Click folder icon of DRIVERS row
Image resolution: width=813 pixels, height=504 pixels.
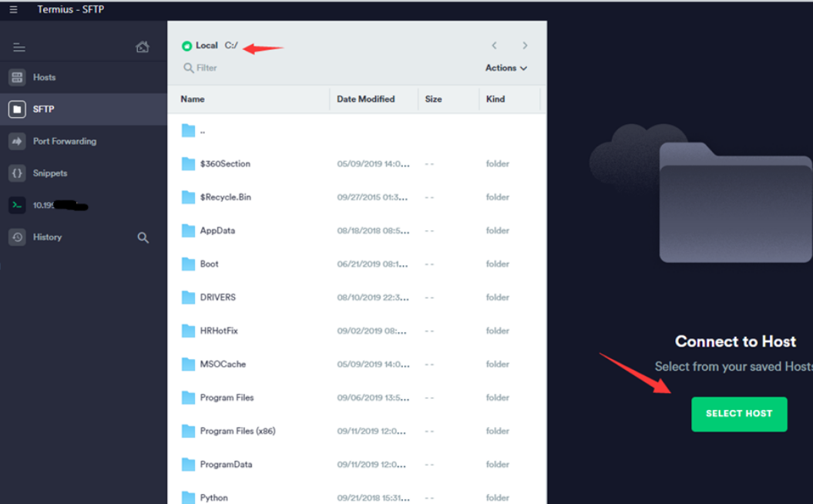click(x=188, y=297)
